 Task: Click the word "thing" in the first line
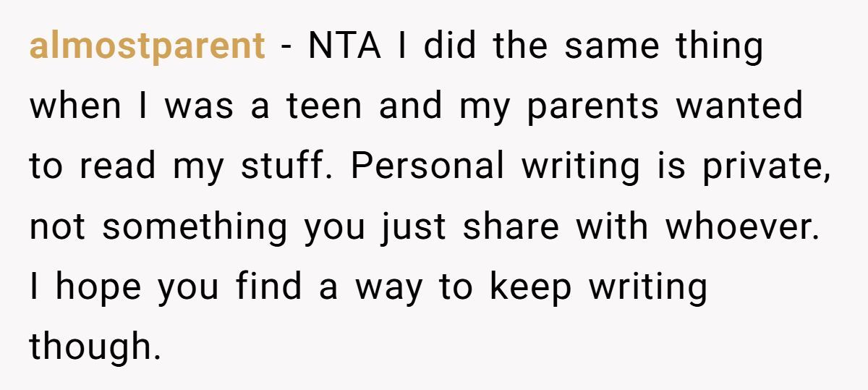click(x=718, y=47)
